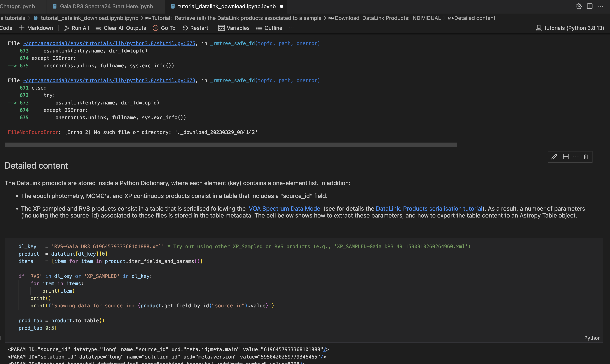This screenshot has height=364, width=610.
Task: Click Go To button
Action: [164, 28]
